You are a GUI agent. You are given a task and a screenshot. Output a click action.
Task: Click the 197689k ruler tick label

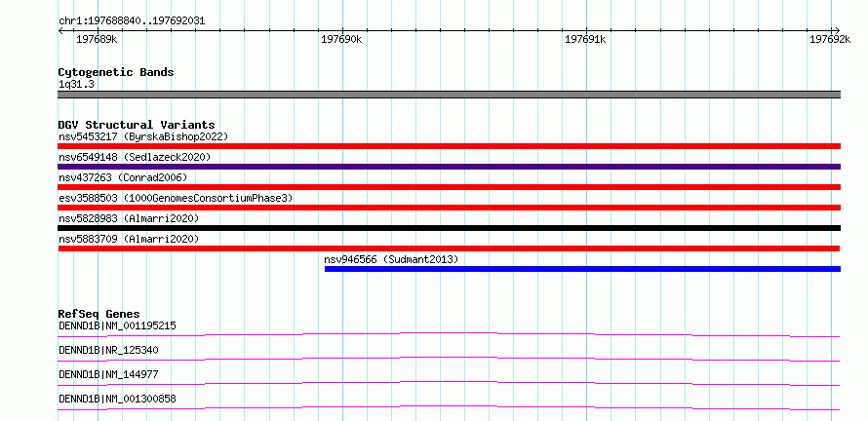coord(97,39)
